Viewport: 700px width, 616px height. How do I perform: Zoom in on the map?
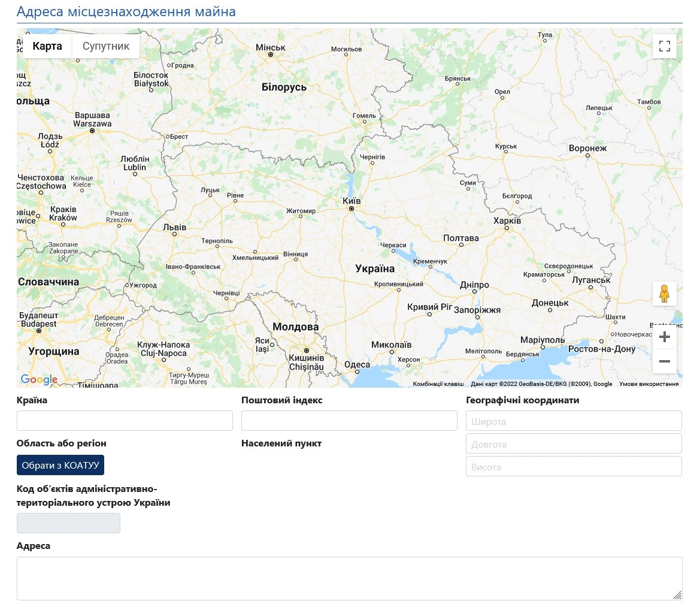tap(664, 337)
